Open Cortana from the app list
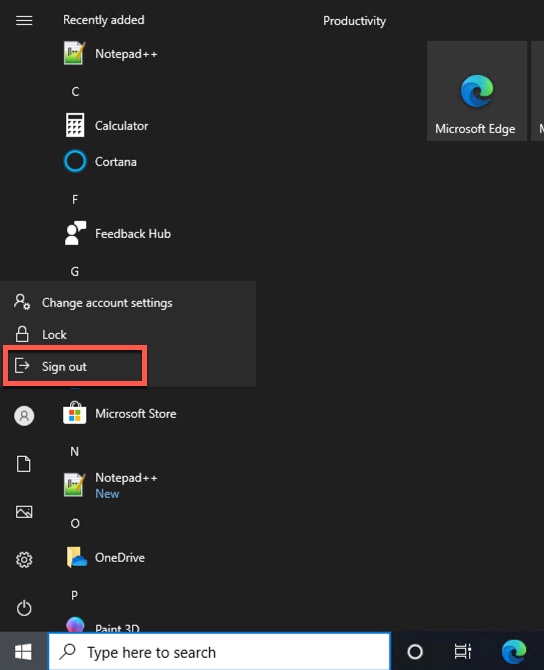 coord(100,162)
